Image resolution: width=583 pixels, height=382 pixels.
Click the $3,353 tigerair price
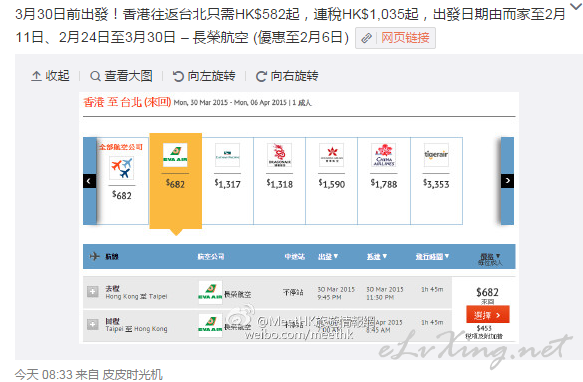(x=436, y=184)
